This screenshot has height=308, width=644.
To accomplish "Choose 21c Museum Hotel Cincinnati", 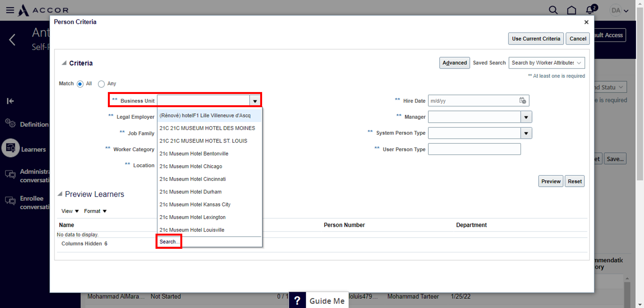I will 209,179.
